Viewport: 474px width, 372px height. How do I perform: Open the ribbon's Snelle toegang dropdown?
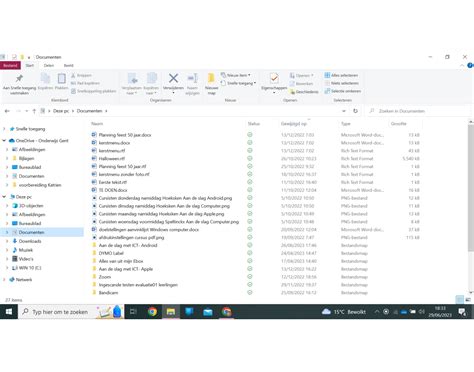pyautogui.click(x=238, y=83)
